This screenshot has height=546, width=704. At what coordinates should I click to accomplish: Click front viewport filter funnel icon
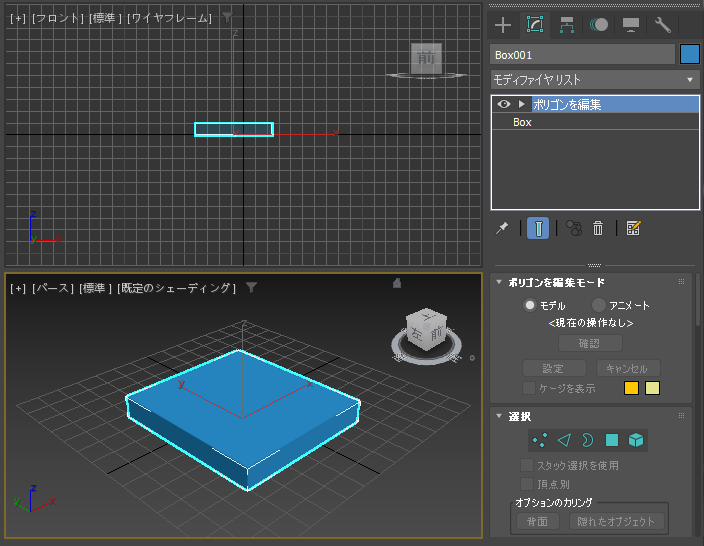[x=228, y=18]
